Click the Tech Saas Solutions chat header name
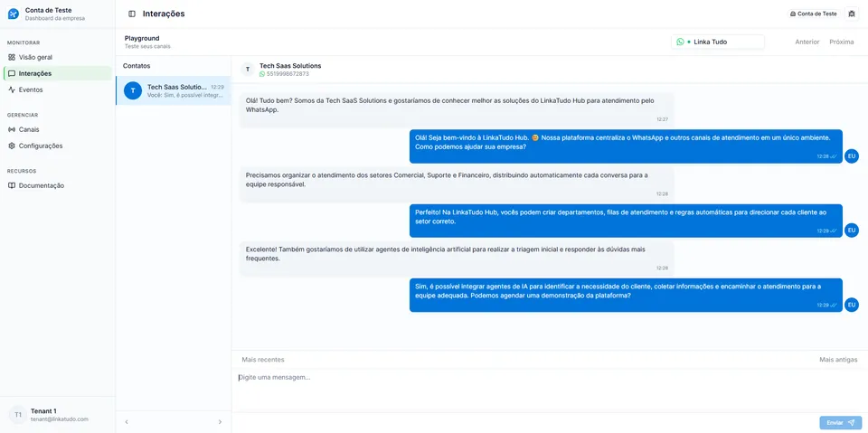Image resolution: width=868 pixels, height=433 pixels. click(x=290, y=66)
